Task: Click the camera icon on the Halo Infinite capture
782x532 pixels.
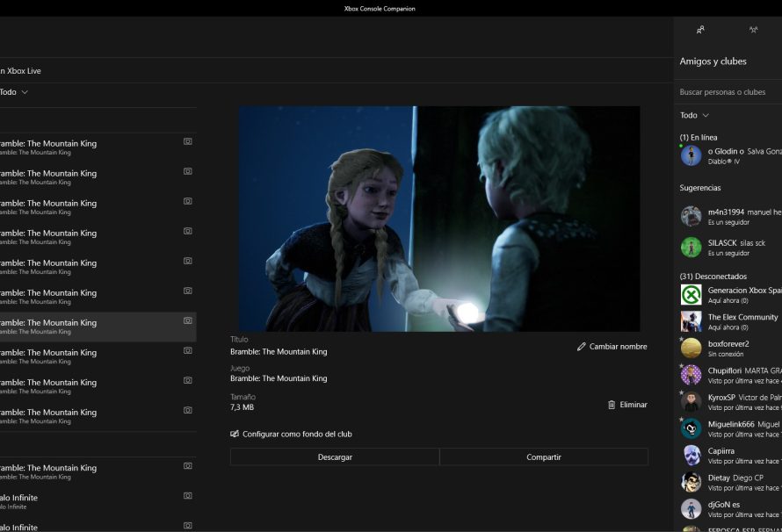Action: [x=187, y=494]
